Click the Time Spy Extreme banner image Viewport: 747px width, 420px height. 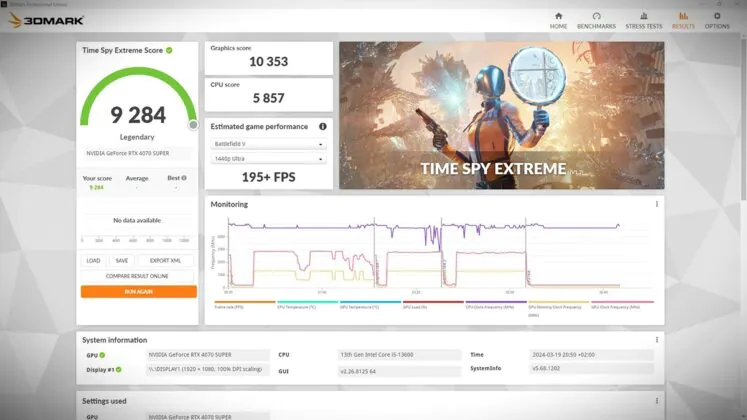tap(502, 115)
